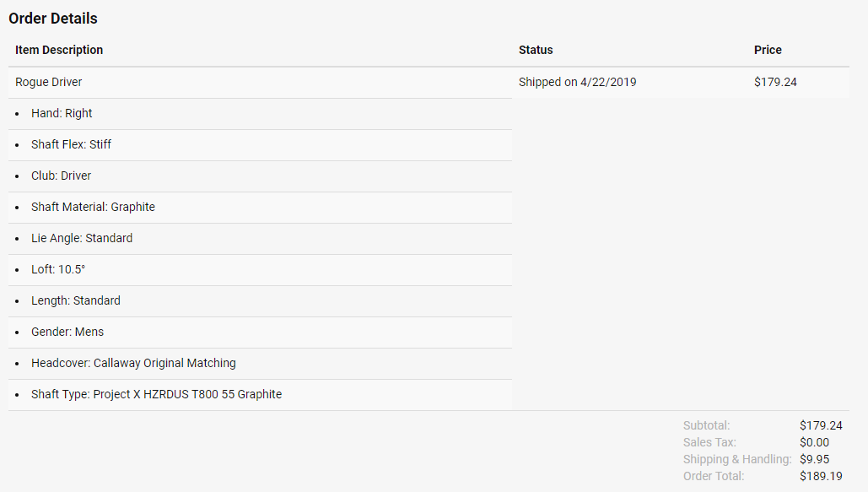This screenshot has height=492, width=868.
Task: Click the Shaft Type Project X HZRDUS row
Action: (x=156, y=394)
